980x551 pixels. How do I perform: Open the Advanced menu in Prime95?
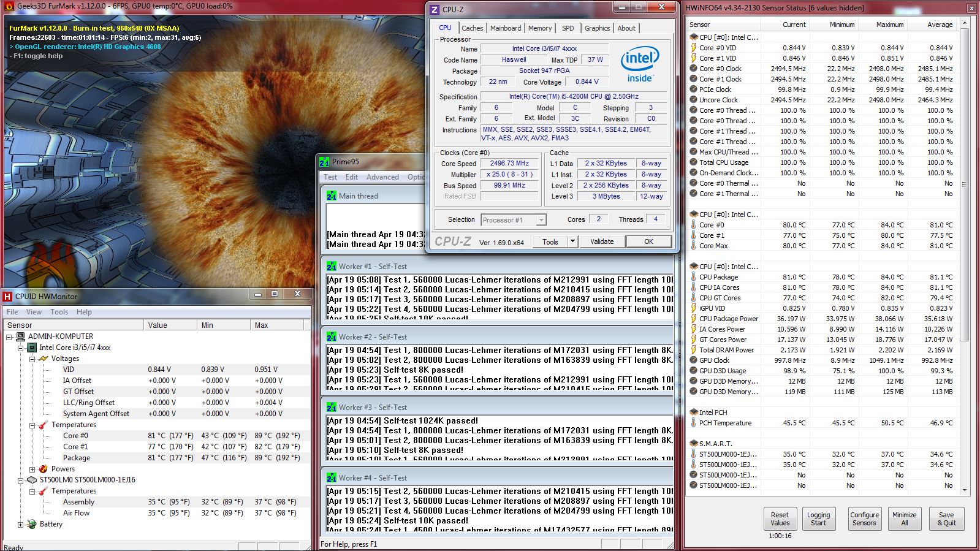(x=382, y=177)
